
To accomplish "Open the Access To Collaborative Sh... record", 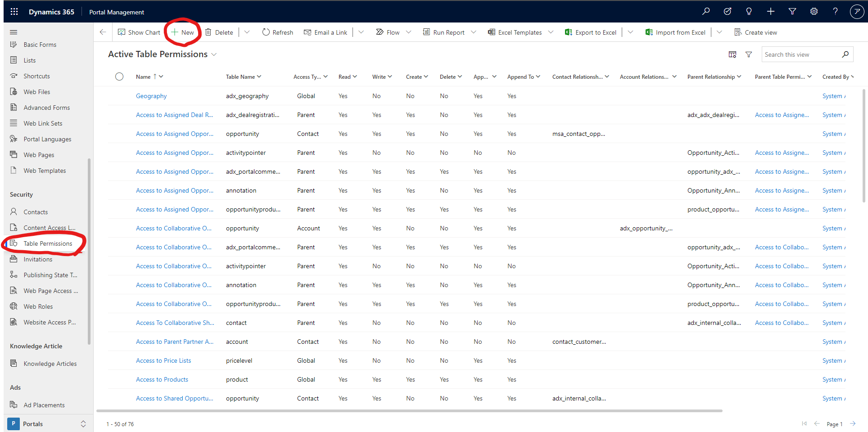I will click(x=175, y=323).
